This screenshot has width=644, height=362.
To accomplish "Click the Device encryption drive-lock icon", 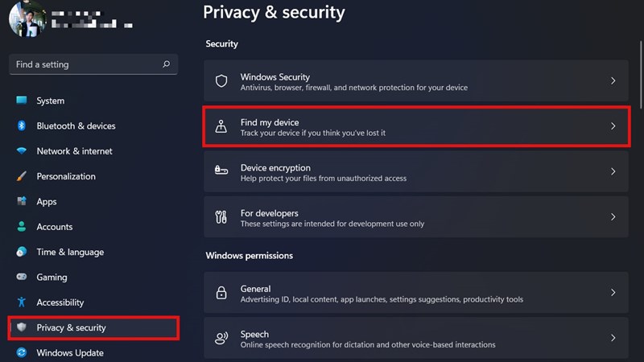I will (221, 171).
